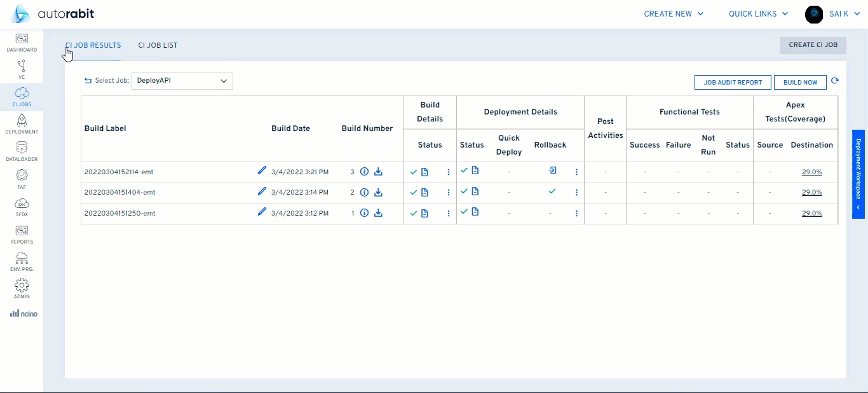Select the CI Job Results tab
The image size is (868, 393).
click(x=93, y=45)
